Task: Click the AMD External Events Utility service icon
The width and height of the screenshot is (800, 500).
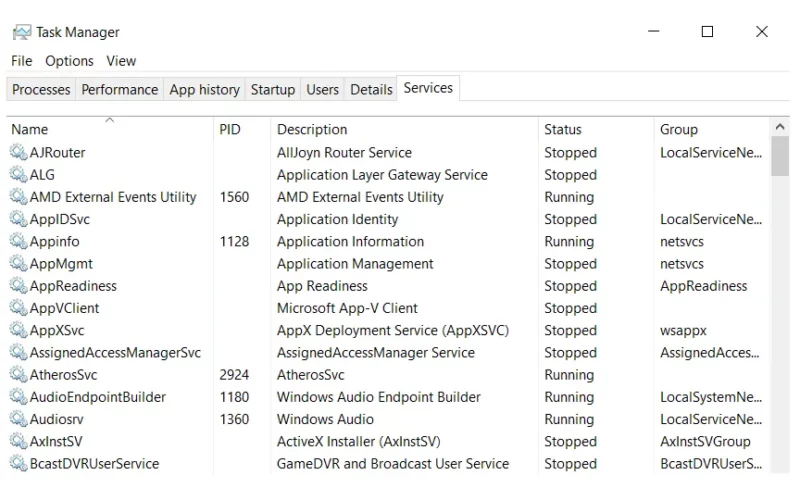Action: pyautogui.click(x=18, y=196)
